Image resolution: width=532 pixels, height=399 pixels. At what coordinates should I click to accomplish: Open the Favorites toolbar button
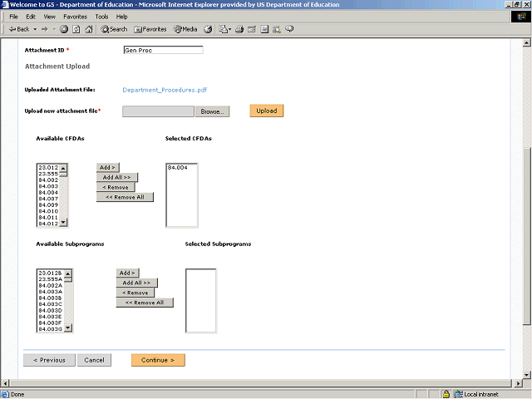[150, 29]
